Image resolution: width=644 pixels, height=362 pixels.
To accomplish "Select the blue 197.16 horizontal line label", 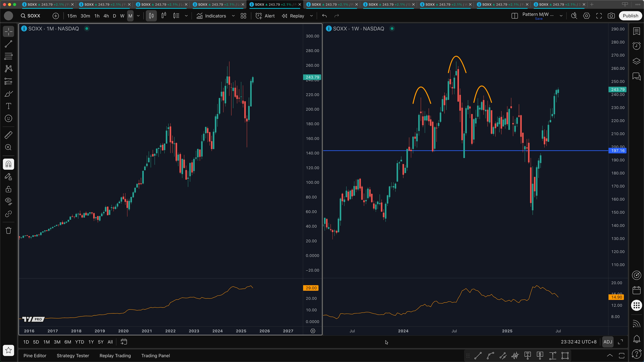I will pos(618,151).
